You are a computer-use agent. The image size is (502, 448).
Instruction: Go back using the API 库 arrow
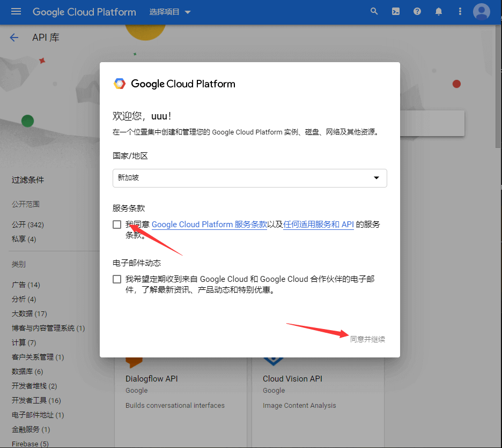point(14,38)
